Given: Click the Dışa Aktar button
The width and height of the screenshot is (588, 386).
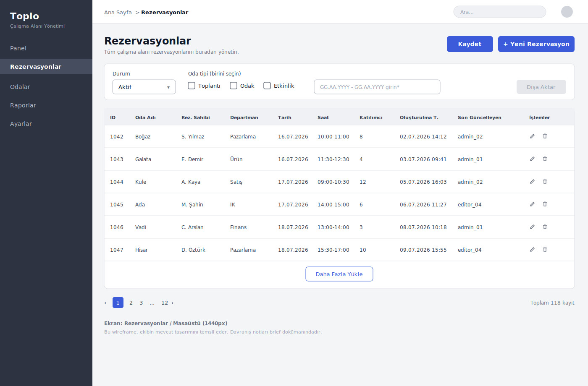Looking at the screenshot, I should point(541,87).
